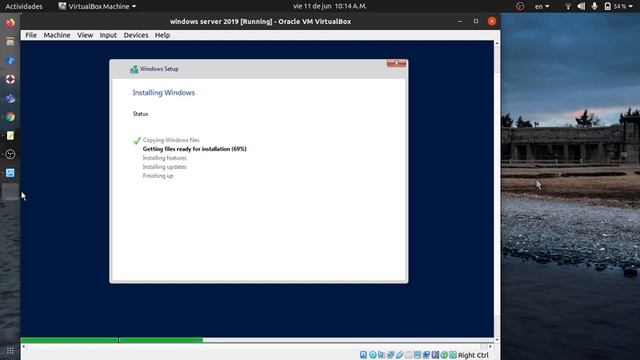Open the clock and calendar panel
The width and height of the screenshot is (640, 360).
(330, 6)
